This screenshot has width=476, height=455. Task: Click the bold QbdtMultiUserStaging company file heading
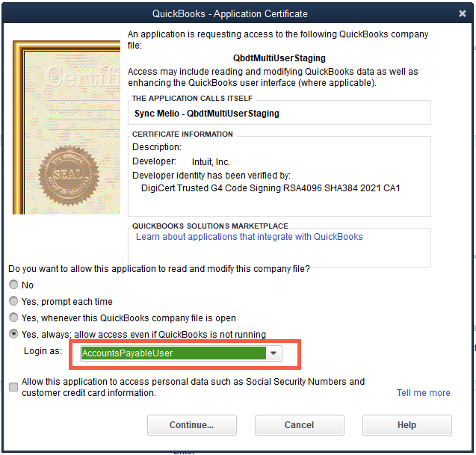coord(279,58)
